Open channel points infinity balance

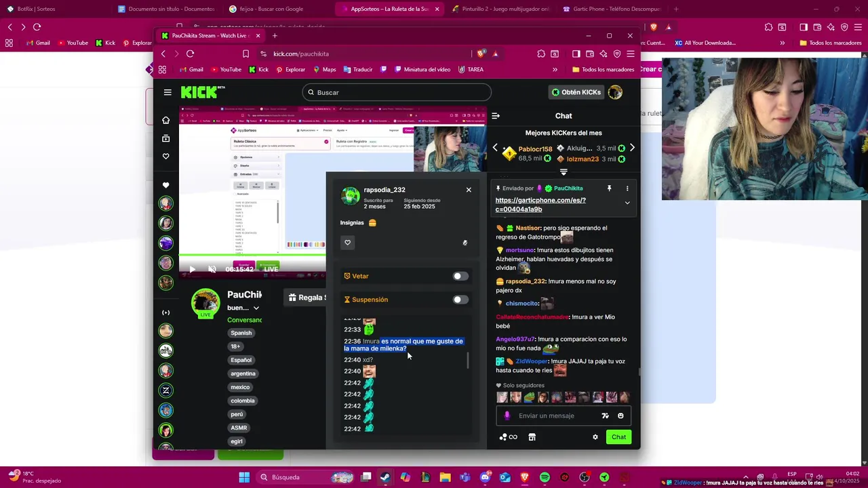(x=509, y=437)
